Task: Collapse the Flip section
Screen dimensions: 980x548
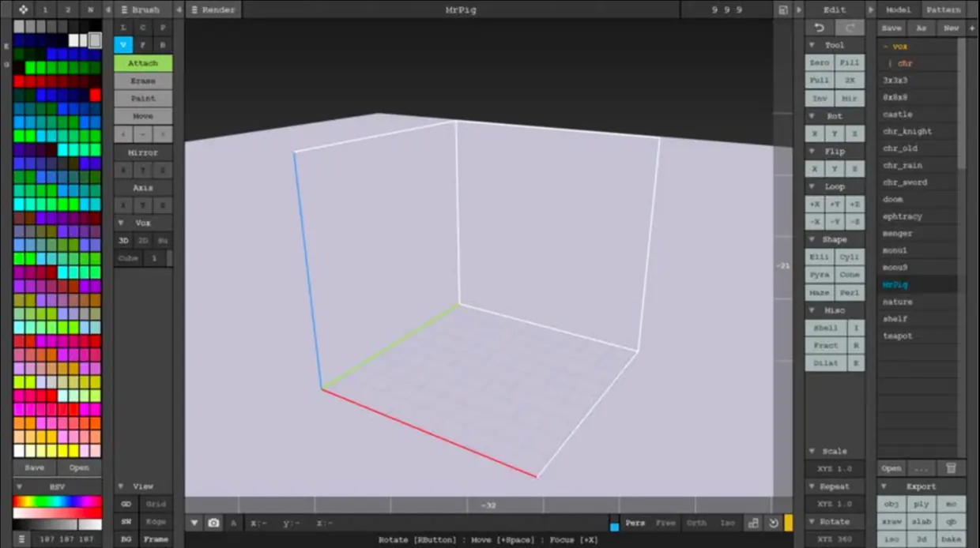Action: coord(812,151)
